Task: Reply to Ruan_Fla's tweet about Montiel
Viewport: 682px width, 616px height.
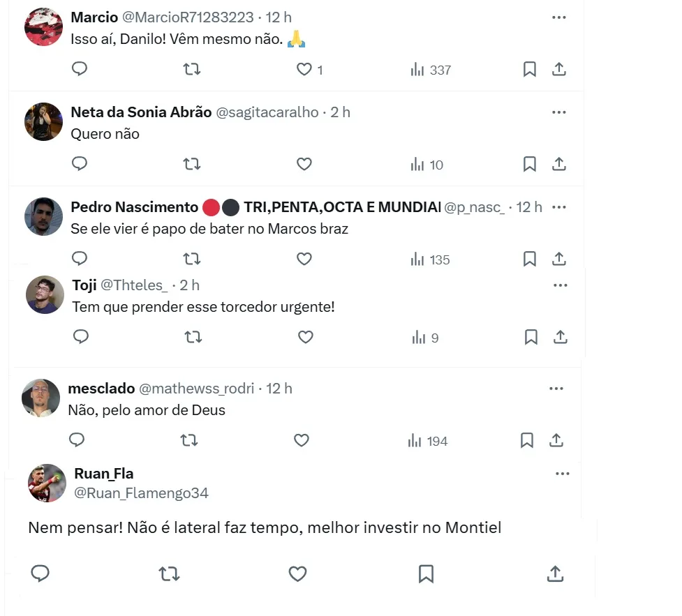Action: [x=40, y=573]
